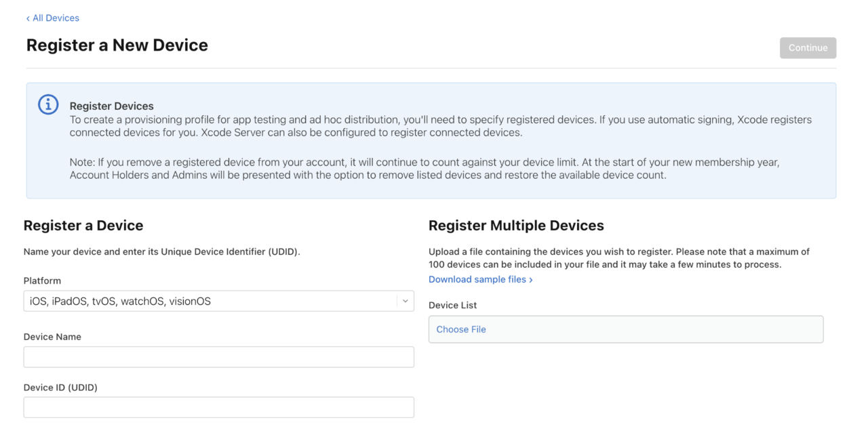Open the Download sample files link
868x435 pixels.
(x=477, y=279)
